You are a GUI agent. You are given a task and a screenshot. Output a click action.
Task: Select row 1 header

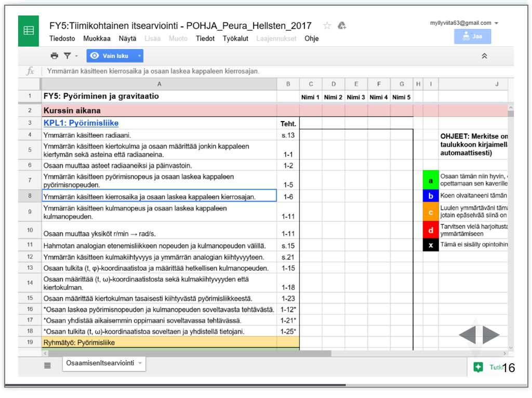click(30, 96)
